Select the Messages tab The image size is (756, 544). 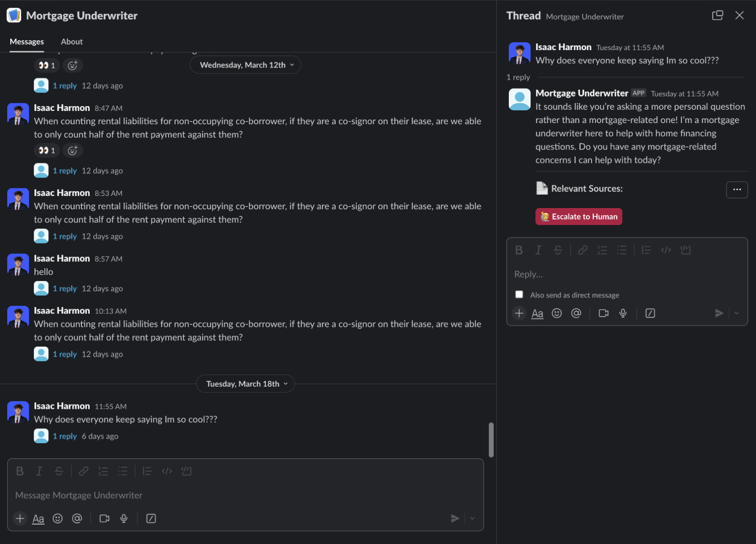tap(27, 42)
